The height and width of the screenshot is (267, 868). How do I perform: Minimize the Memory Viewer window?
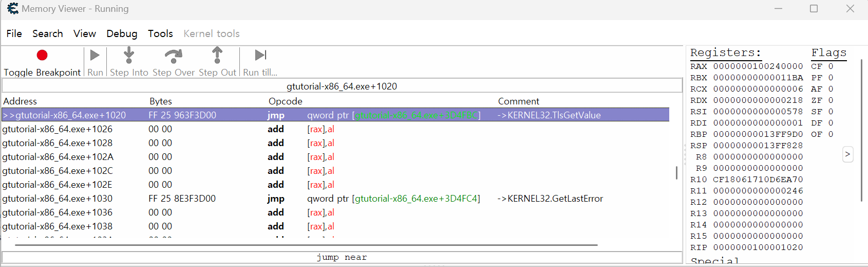779,9
